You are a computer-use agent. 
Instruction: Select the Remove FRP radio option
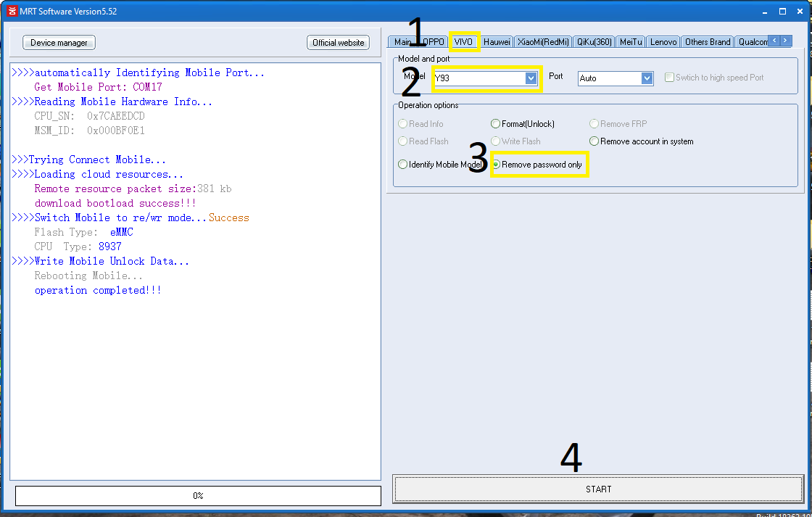594,124
